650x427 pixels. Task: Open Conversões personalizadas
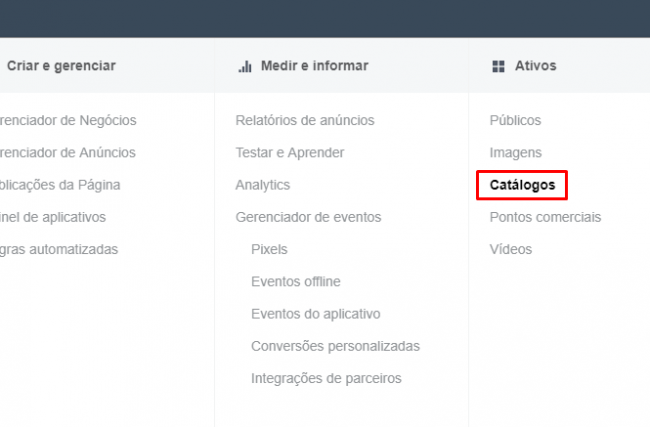click(x=335, y=346)
